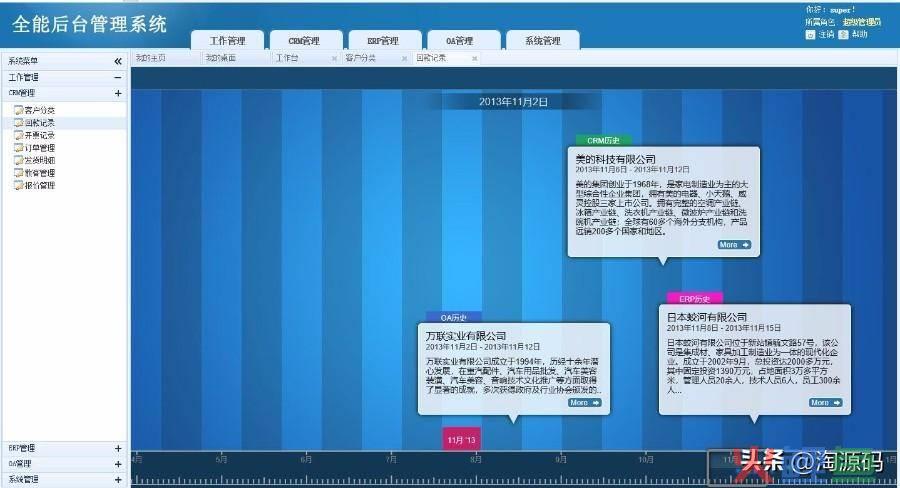The height and width of the screenshot is (488, 900).
Task: Click the 8月 mark on timeline axis
Action: point(475,459)
